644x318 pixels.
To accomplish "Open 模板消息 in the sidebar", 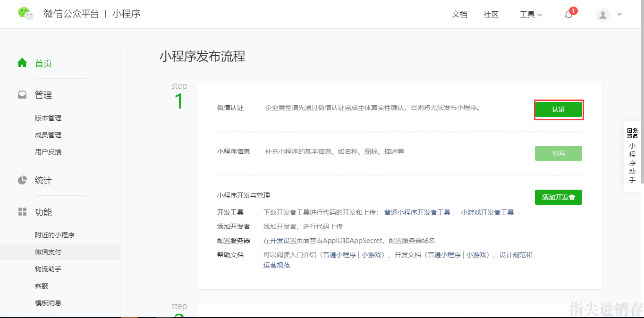I will (48, 303).
